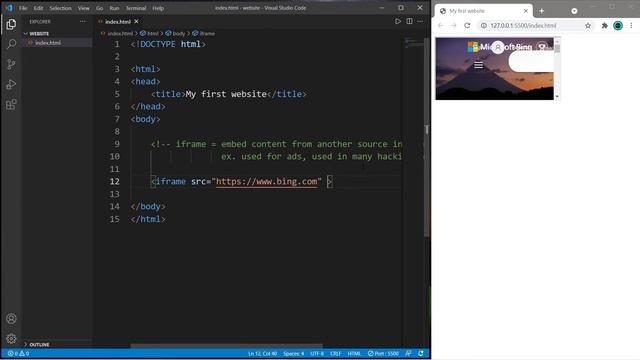Open the Extensions view
Image resolution: width=640 pixels, height=360 pixels.
tap(11, 104)
